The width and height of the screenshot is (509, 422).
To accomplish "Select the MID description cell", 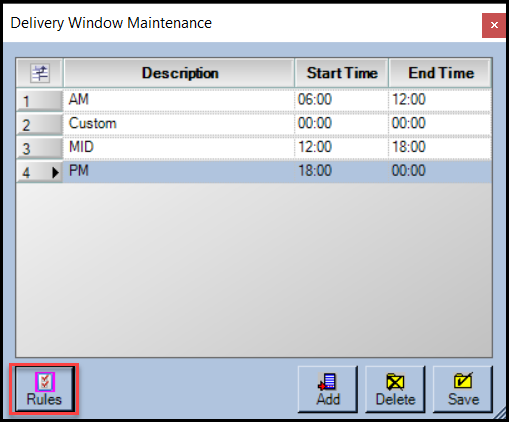I will coord(179,147).
